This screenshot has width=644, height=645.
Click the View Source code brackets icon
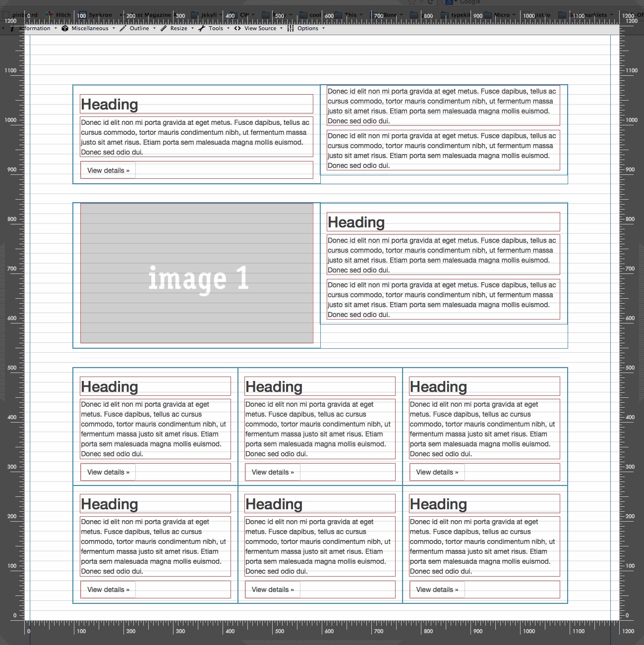click(237, 29)
